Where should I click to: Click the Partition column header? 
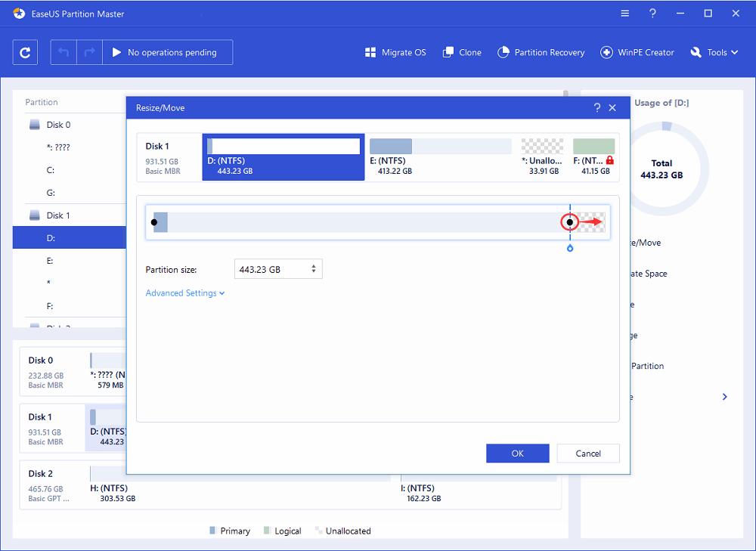[42, 102]
